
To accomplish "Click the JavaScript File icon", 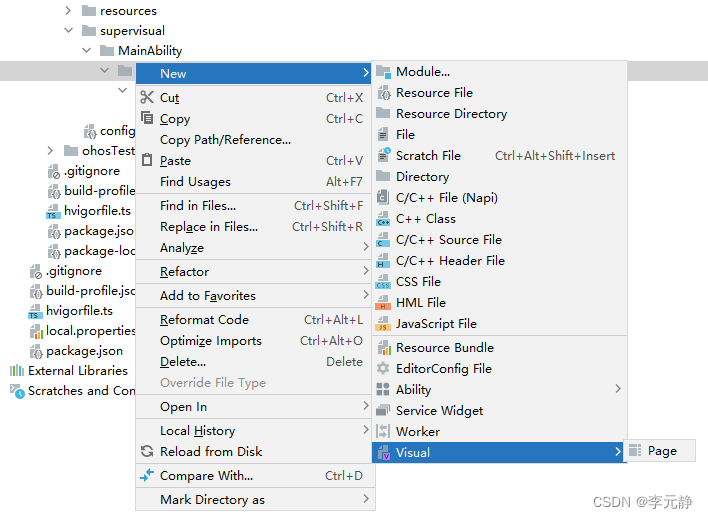I will point(383,323).
